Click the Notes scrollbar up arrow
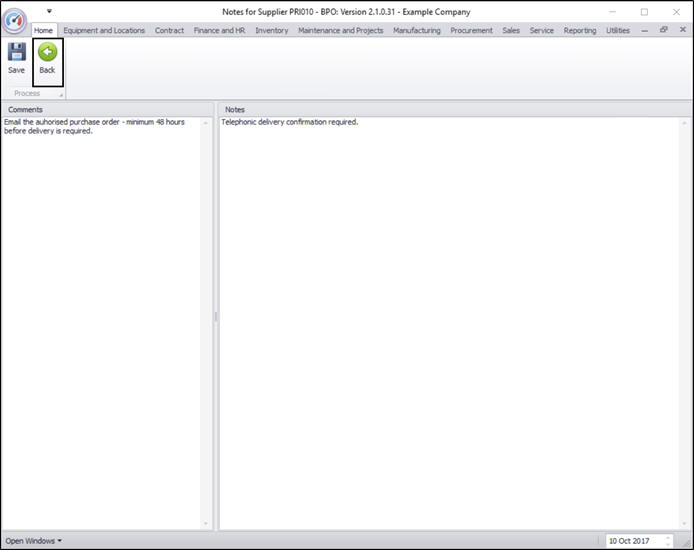The height and width of the screenshot is (550, 694). (684, 123)
